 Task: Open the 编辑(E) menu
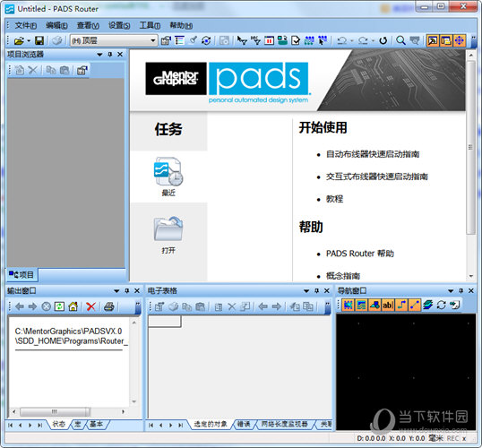point(56,25)
